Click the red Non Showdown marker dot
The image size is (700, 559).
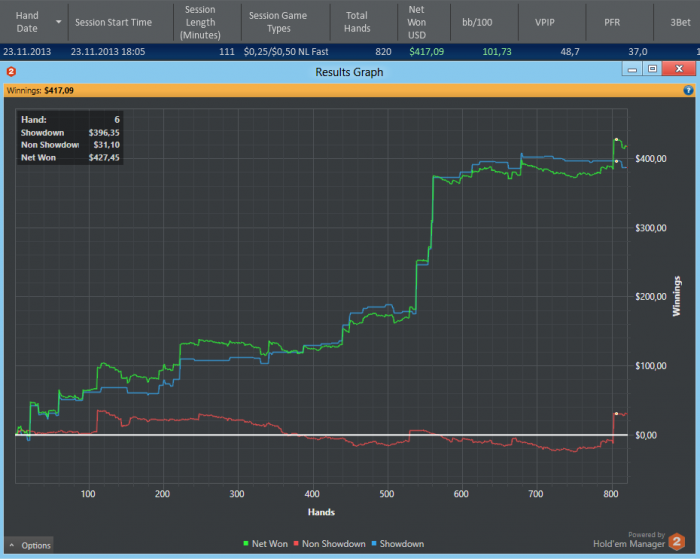(x=616, y=413)
